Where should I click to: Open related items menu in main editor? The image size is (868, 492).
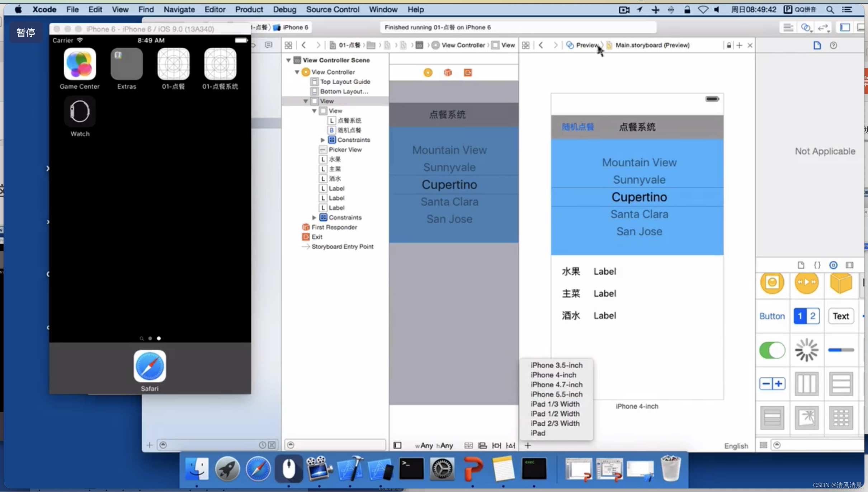click(x=288, y=45)
